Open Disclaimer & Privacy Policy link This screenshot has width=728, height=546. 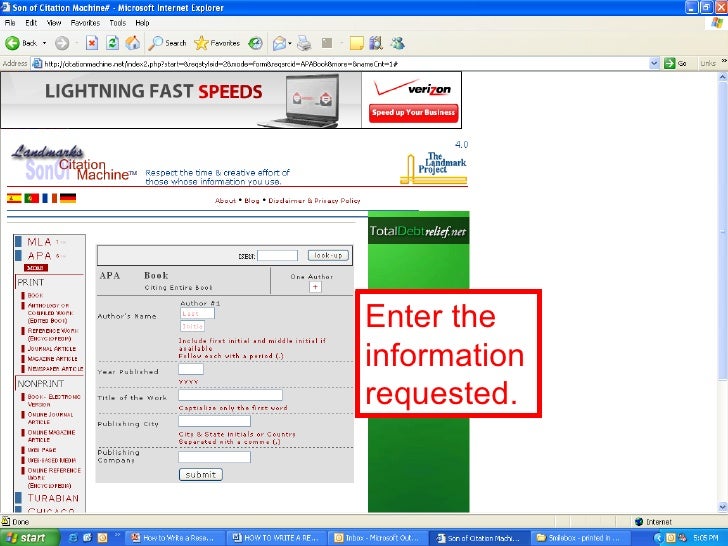[x=314, y=201]
